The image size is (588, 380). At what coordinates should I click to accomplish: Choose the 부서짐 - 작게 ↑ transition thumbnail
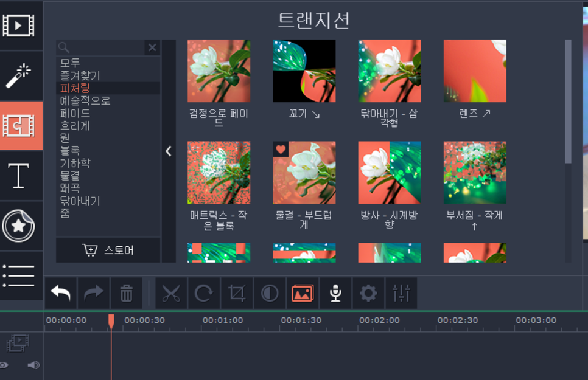475,173
